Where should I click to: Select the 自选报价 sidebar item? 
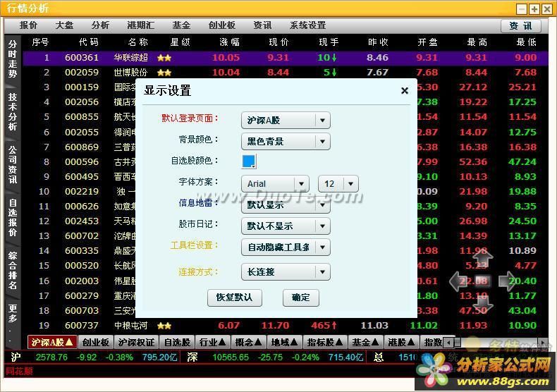(x=13, y=217)
